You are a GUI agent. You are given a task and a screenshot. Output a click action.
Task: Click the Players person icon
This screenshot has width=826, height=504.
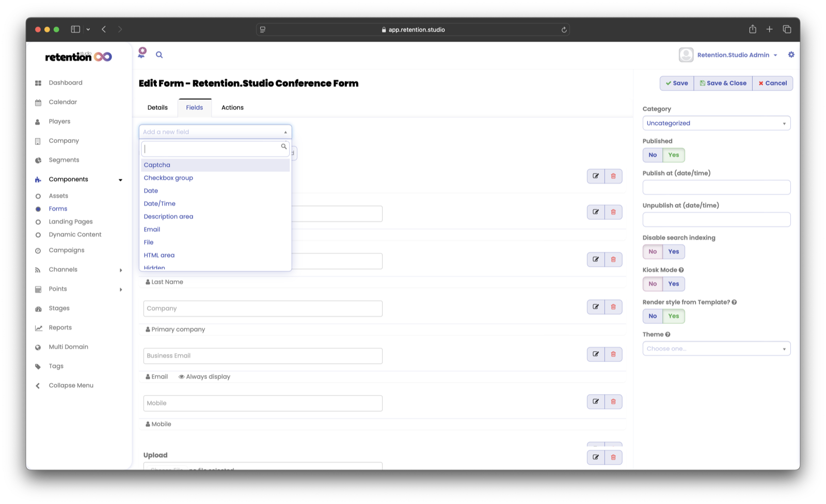(x=38, y=122)
